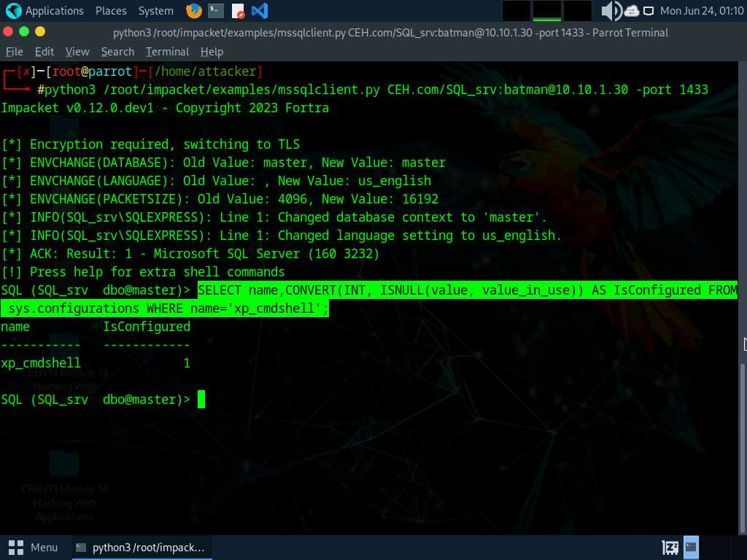The image size is (747, 560).
Task: Click the red-badged document launcher icon
Action: point(238,11)
